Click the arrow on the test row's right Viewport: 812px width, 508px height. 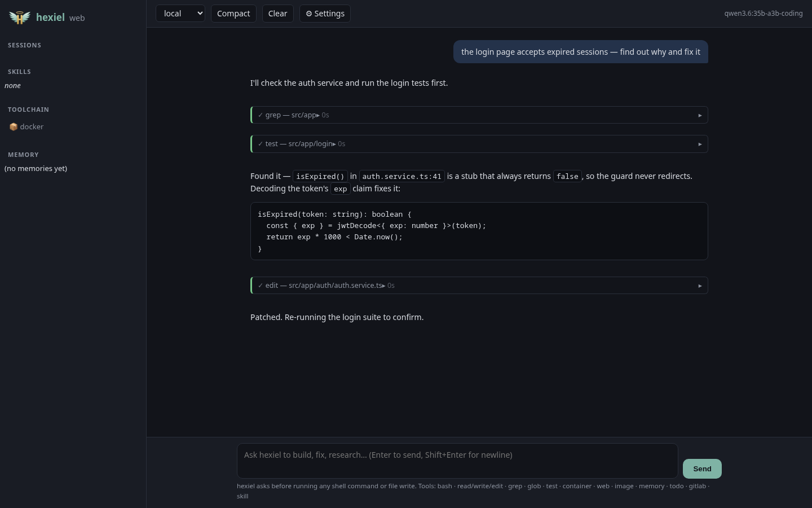coord(700,144)
